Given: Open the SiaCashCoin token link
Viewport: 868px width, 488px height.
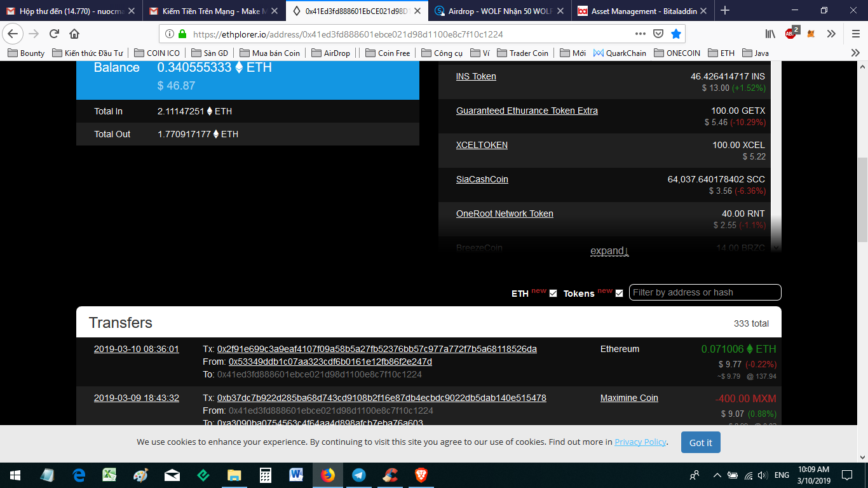Looking at the screenshot, I should coord(482,179).
